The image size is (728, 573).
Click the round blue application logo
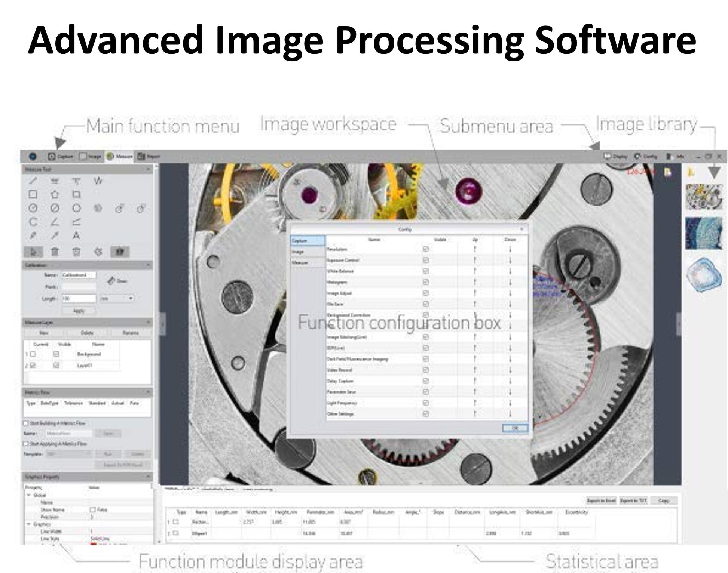(x=33, y=157)
